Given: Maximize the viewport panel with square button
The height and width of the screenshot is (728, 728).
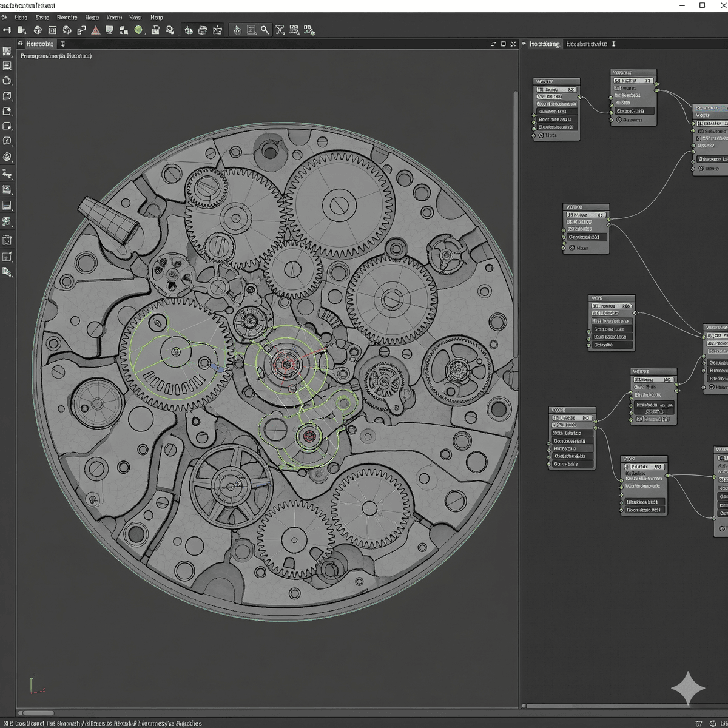Looking at the screenshot, I should point(503,44).
